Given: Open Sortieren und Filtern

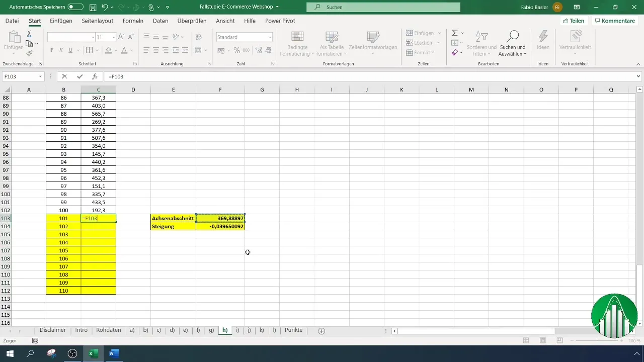Looking at the screenshot, I should tap(481, 43).
